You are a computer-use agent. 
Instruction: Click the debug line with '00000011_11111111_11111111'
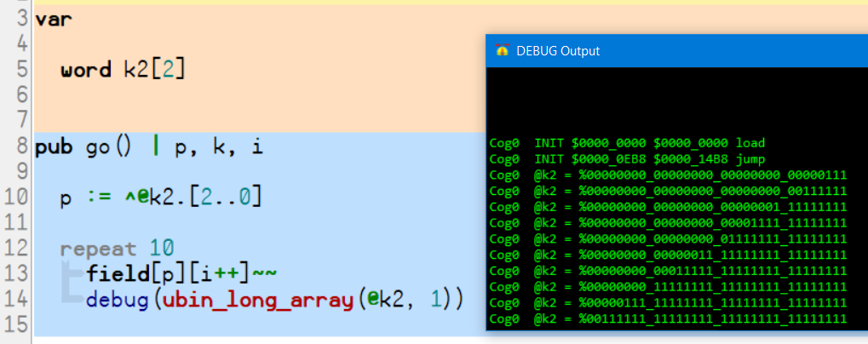668,255
